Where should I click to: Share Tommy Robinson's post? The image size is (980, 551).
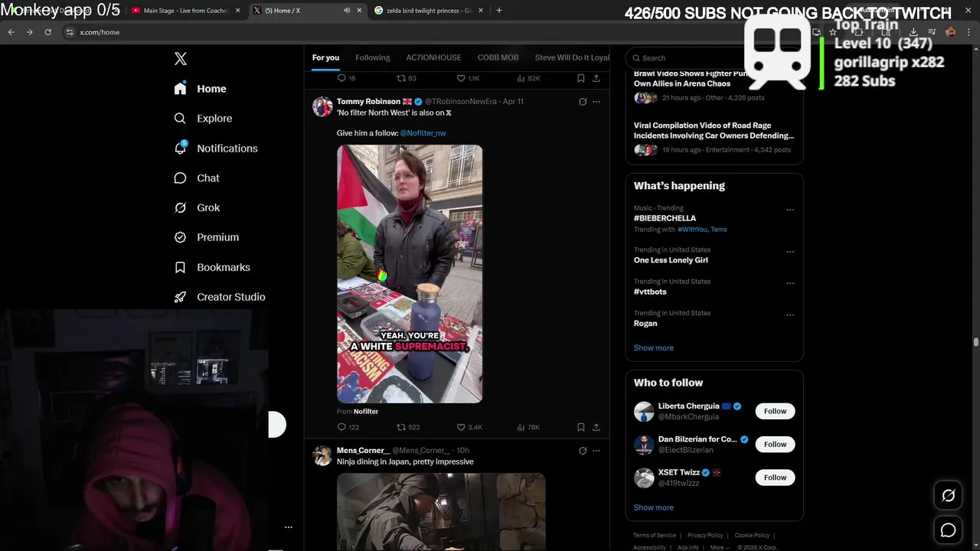tap(596, 427)
